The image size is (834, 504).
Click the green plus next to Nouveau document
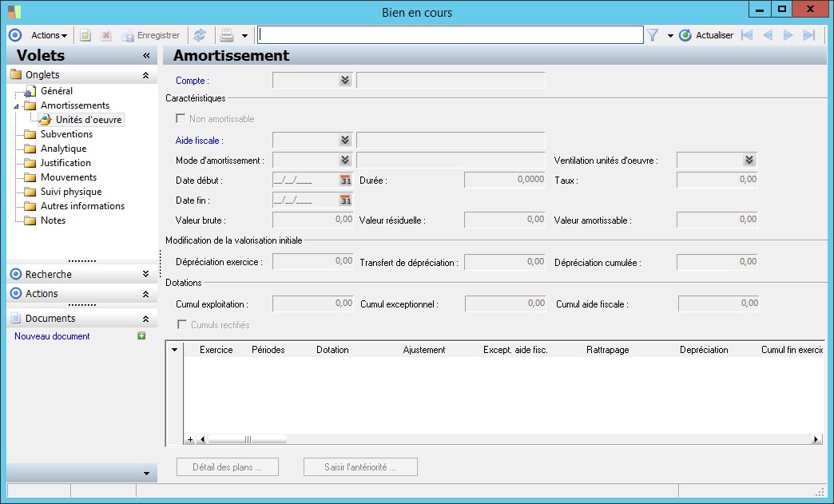(141, 336)
